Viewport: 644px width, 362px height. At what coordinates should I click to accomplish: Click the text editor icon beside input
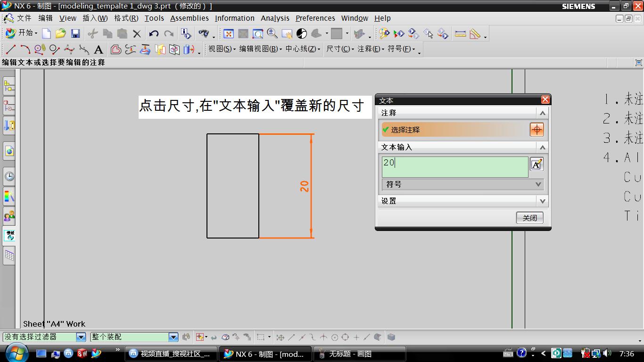click(537, 164)
